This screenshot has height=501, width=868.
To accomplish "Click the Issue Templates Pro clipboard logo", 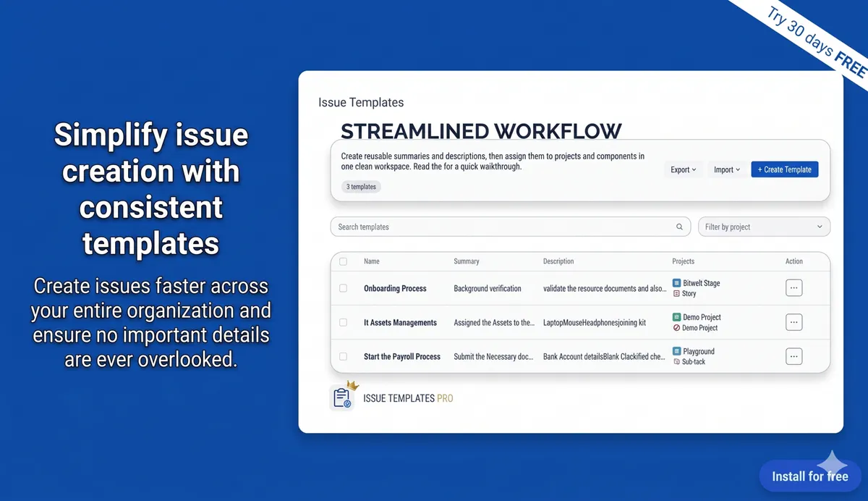I will [341, 398].
